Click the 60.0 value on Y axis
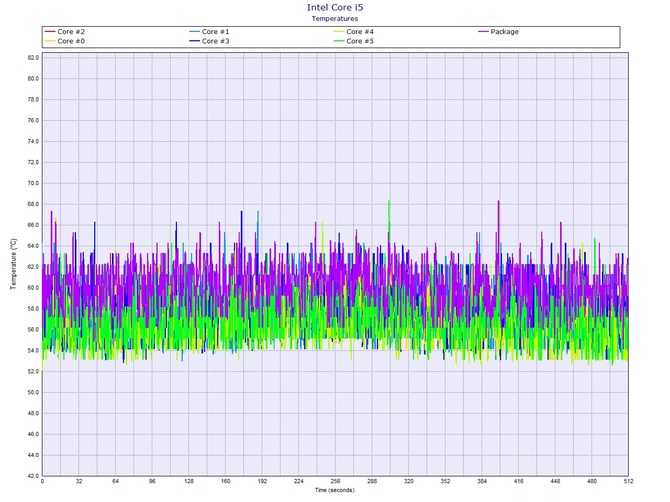 point(33,288)
